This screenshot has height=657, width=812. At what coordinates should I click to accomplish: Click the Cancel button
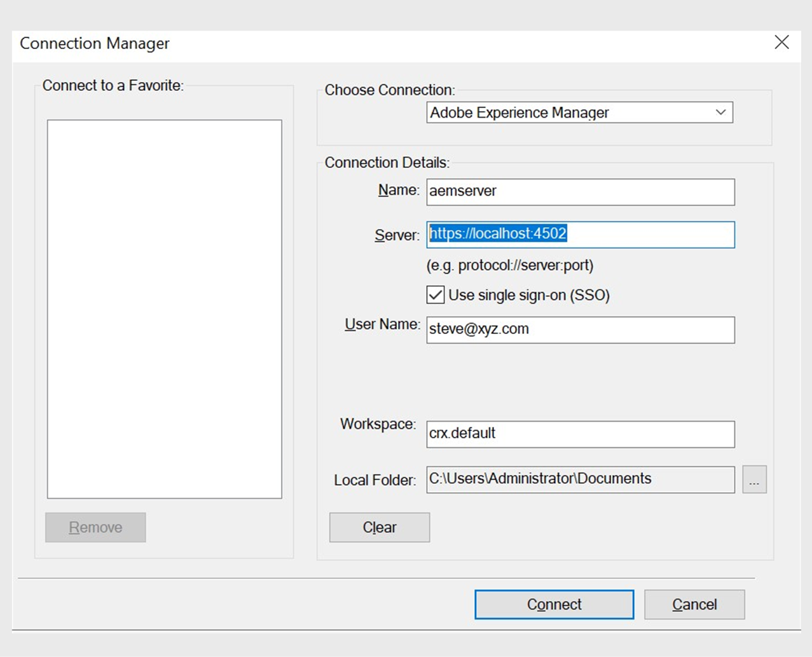[x=694, y=604]
